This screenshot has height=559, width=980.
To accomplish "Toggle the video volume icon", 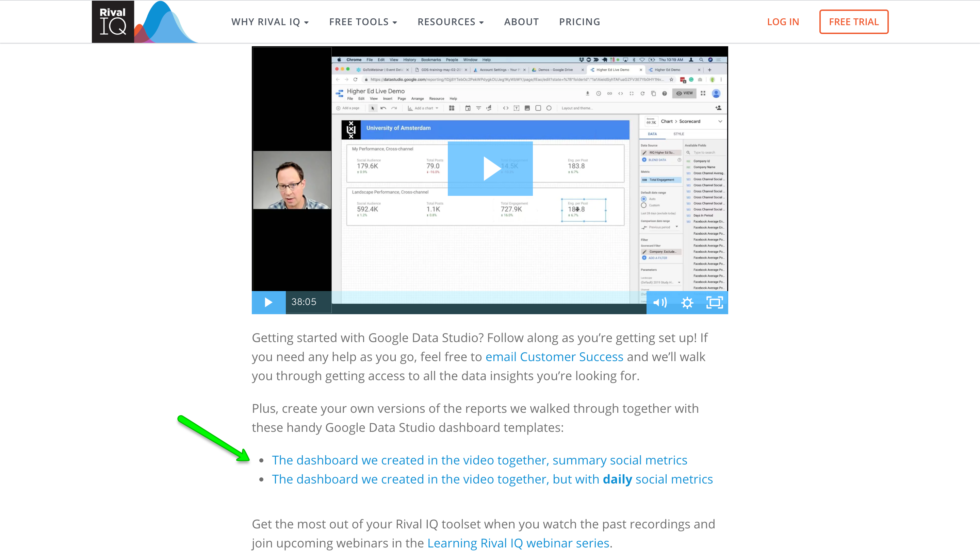I will click(660, 303).
